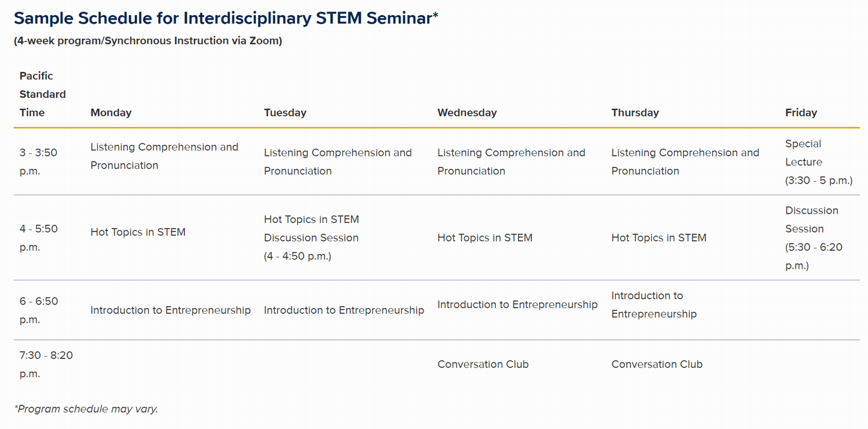
Task: Click the Tuesday column header
Action: 285,113
